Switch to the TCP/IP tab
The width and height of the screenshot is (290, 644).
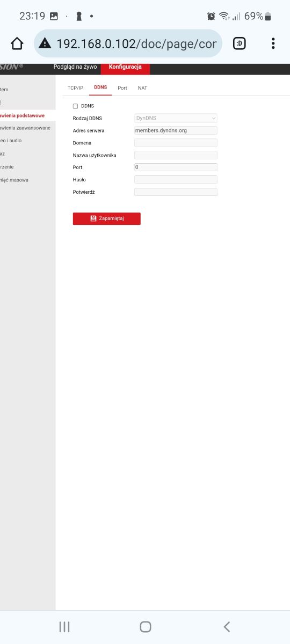[75, 87]
